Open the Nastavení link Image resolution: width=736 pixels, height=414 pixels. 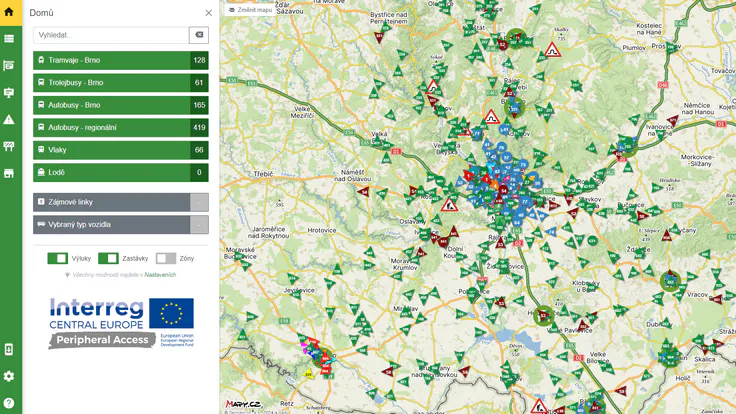(160, 274)
